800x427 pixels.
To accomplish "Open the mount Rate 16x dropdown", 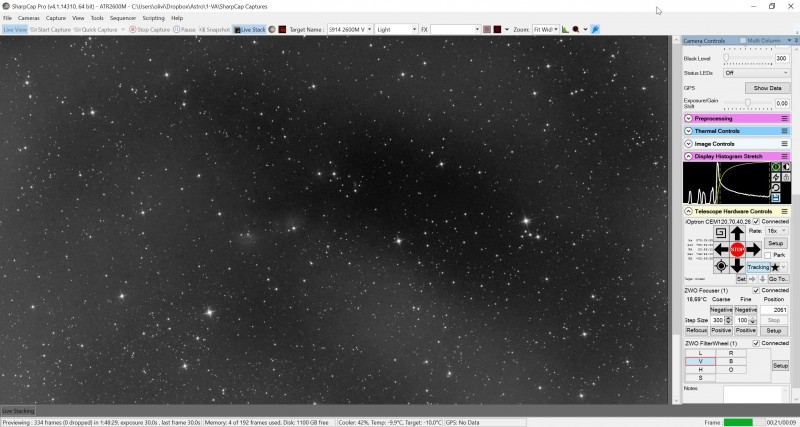I will [x=777, y=231].
